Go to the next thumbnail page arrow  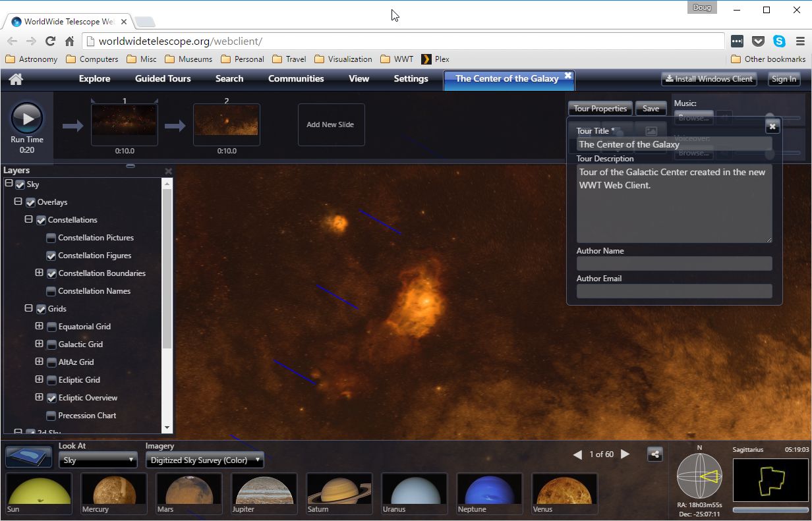coord(625,454)
